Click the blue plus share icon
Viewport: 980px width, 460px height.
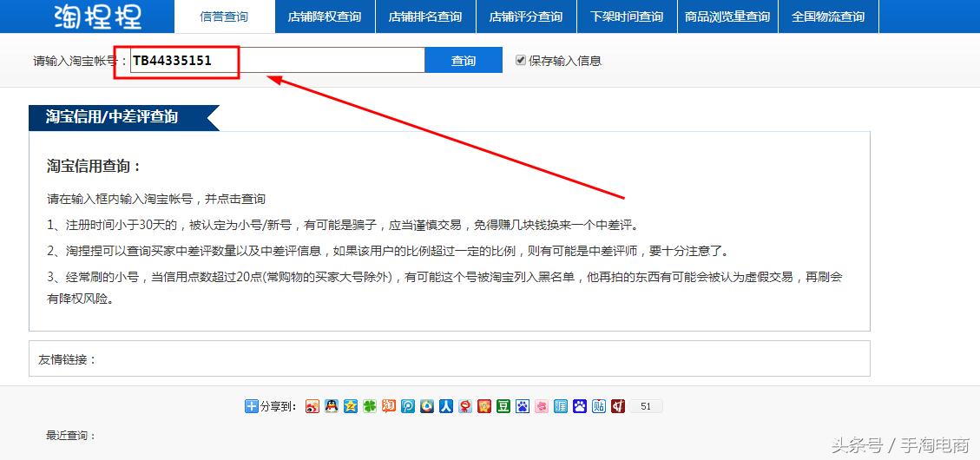251,406
